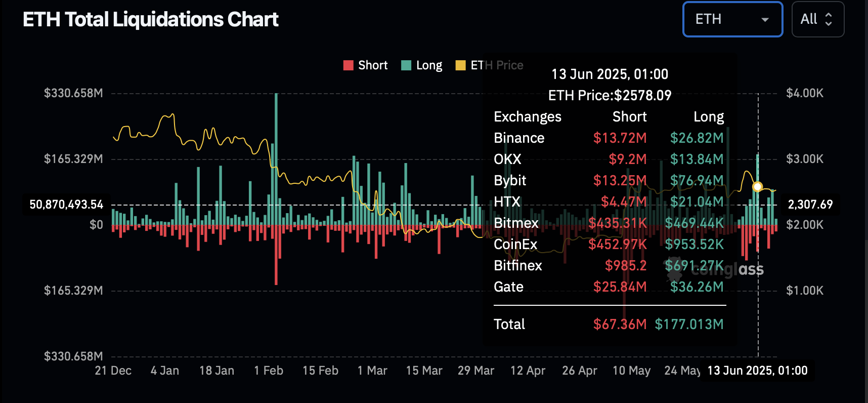Click the CoinEx long value $953.52K

click(695, 244)
